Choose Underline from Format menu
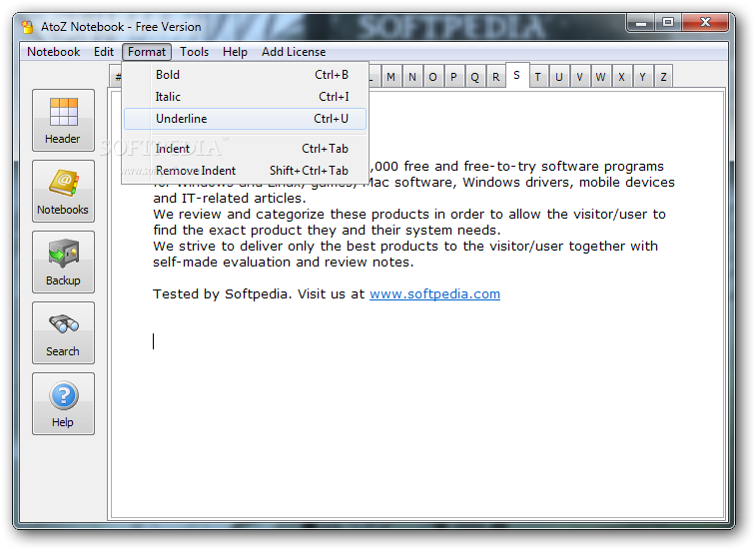Viewport: 756px width, 550px height. (x=245, y=119)
